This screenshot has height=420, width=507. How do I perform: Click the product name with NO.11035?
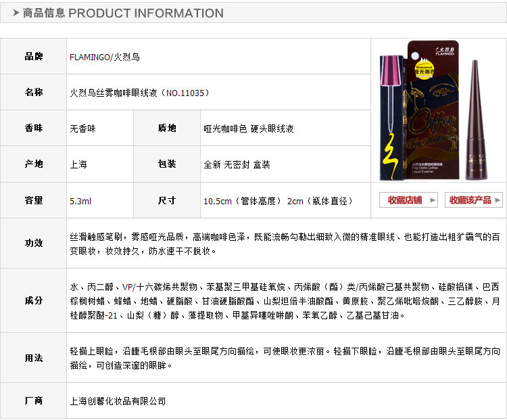(140, 93)
